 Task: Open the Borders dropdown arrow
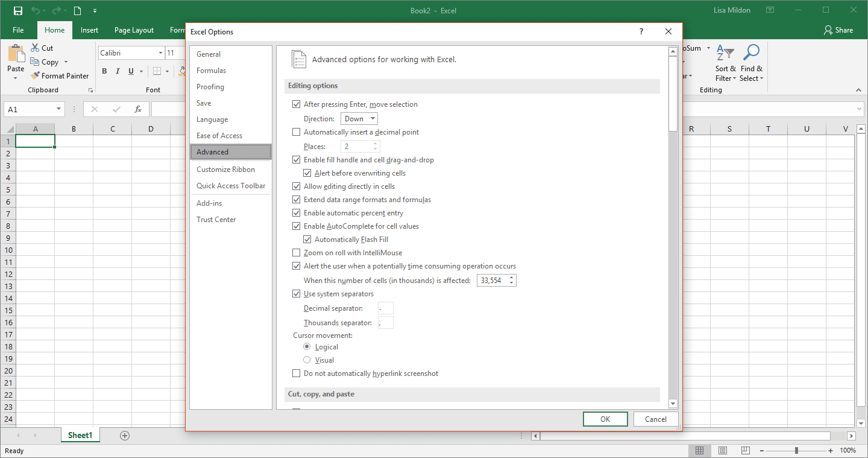[x=167, y=71]
